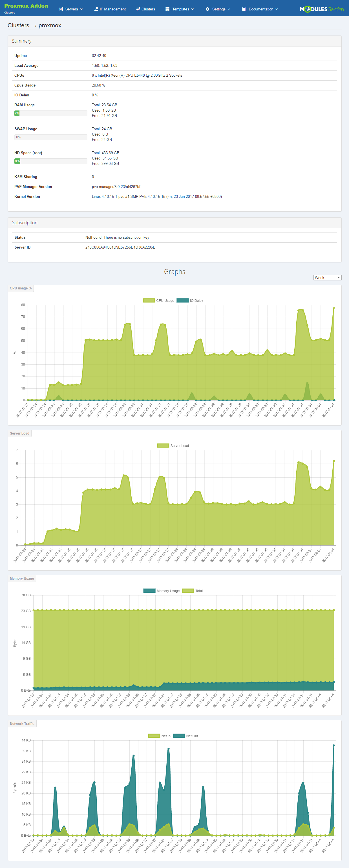Image resolution: width=349 pixels, height=868 pixels.
Task: Click the uptime value '02:42:40'
Action: (99, 56)
